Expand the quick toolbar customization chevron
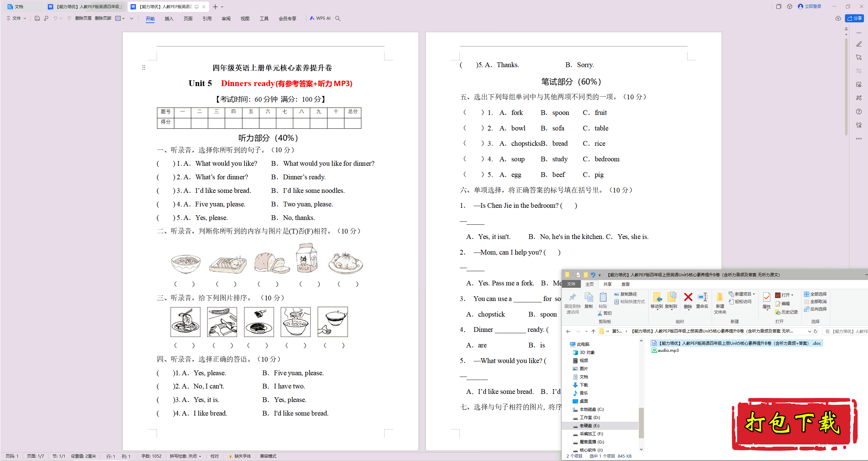Image resolution: width=868 pixels, height=461 pixels. point(132,18)
